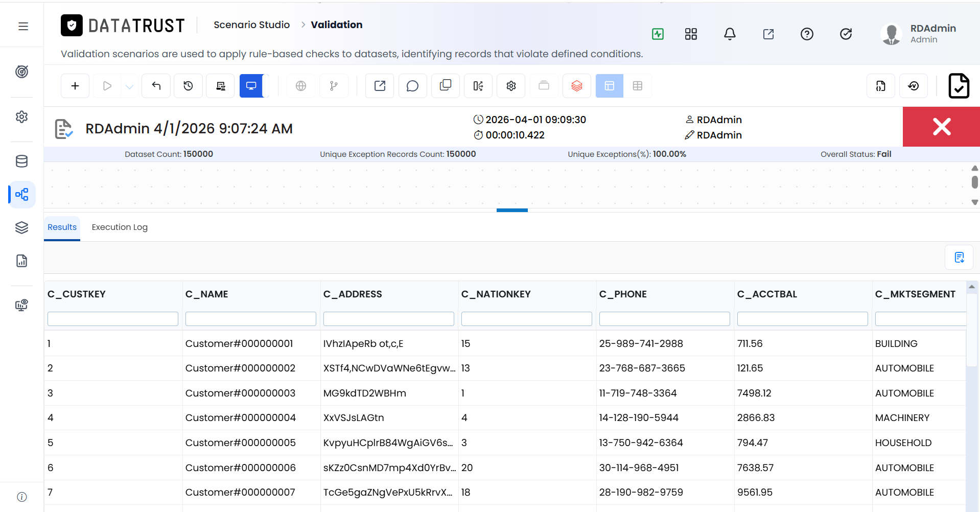This screenshot has height=512, width=980.
Task: Expand the run options dropdown arrow
Action: tap(129, 86)
